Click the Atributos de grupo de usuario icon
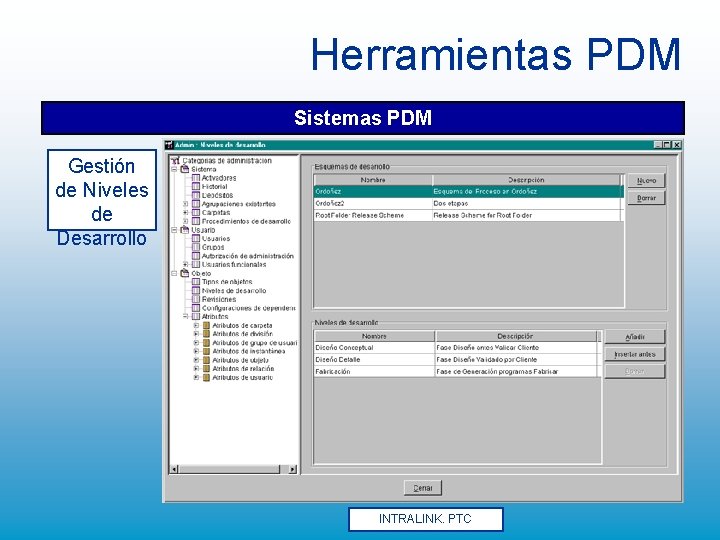 [x=207, y=343]
